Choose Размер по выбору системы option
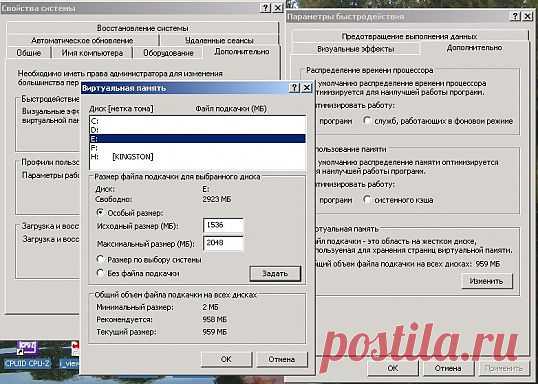 point(100,259)
